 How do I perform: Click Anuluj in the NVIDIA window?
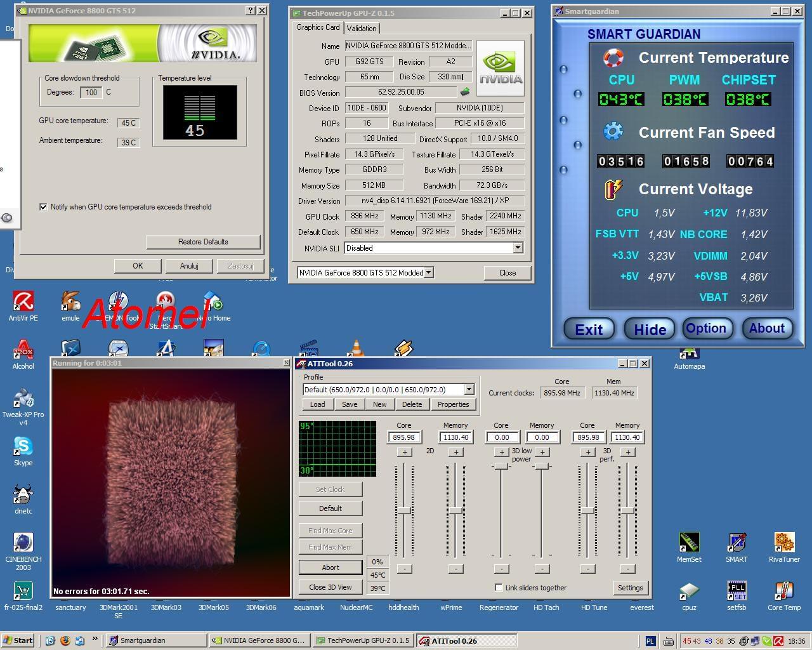(189, 266)
